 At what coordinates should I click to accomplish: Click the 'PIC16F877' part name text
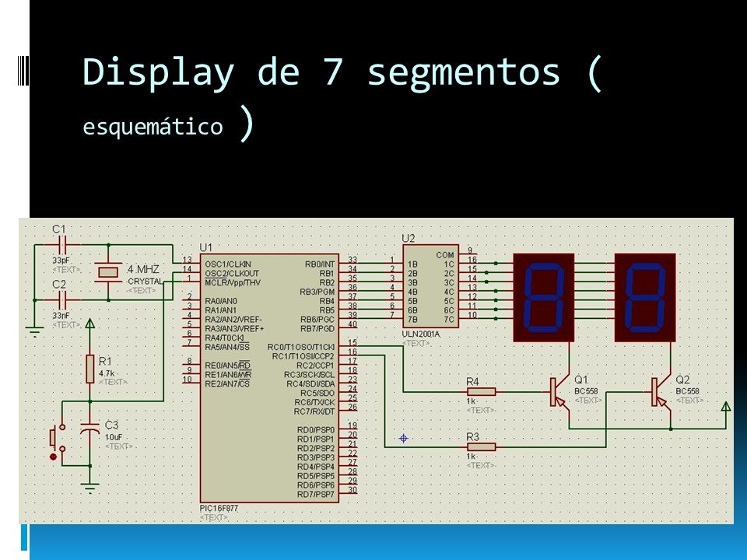tap(219, 509)
